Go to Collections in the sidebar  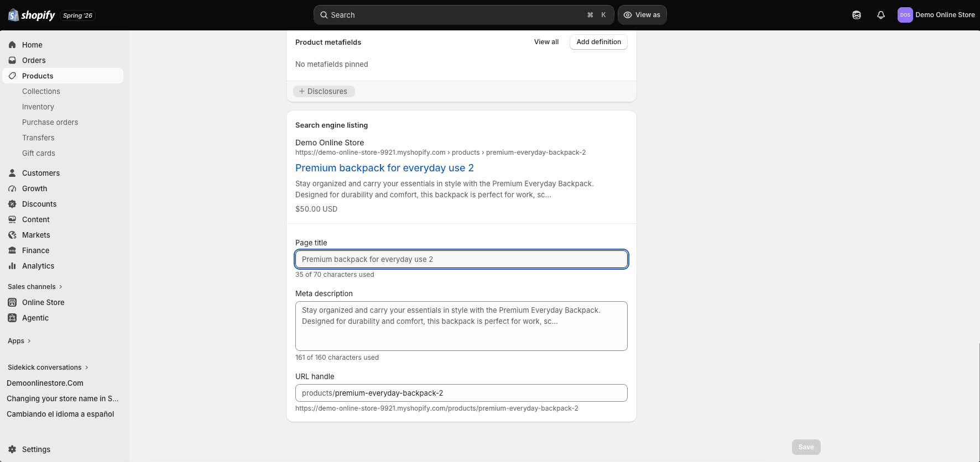[41, 91]
